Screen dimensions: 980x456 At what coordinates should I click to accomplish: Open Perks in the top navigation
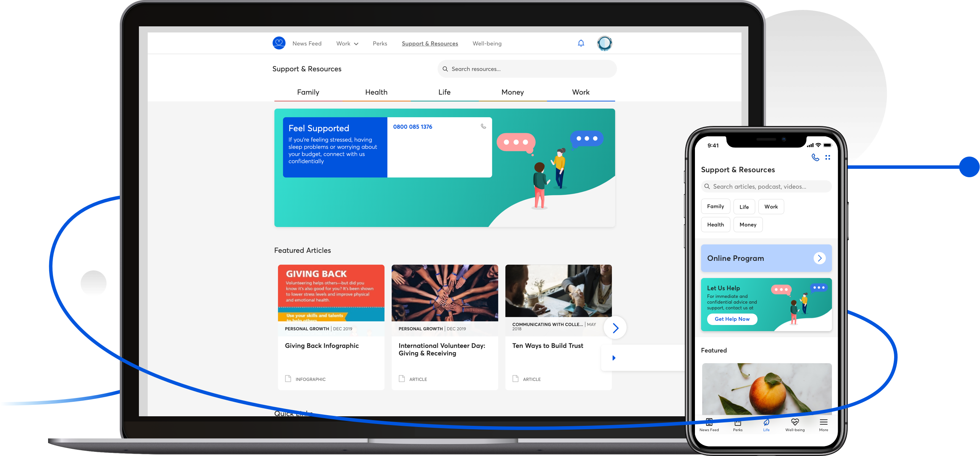380,44
